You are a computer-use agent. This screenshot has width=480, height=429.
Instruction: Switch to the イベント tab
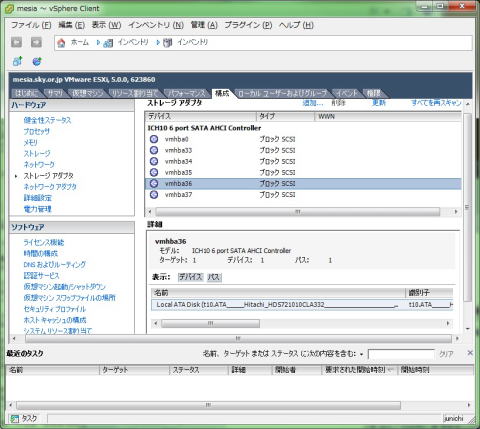[x=347, y=93]
